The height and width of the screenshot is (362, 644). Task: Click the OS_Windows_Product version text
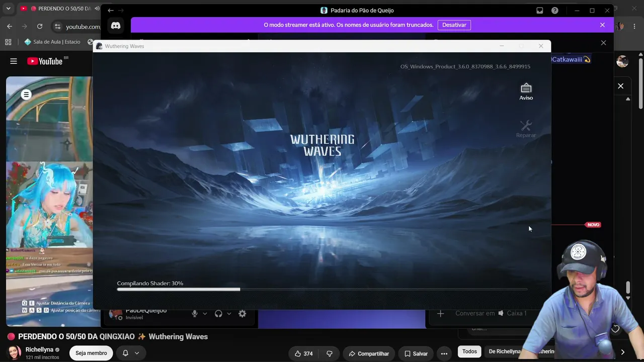[x=465, y=66]
